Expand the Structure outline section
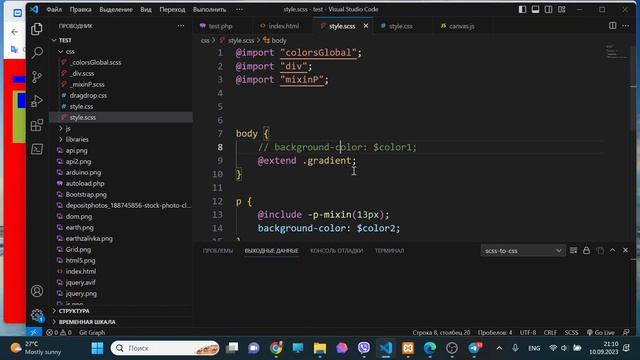The height and width of the screenshot is (360, 640). point(74,311)
